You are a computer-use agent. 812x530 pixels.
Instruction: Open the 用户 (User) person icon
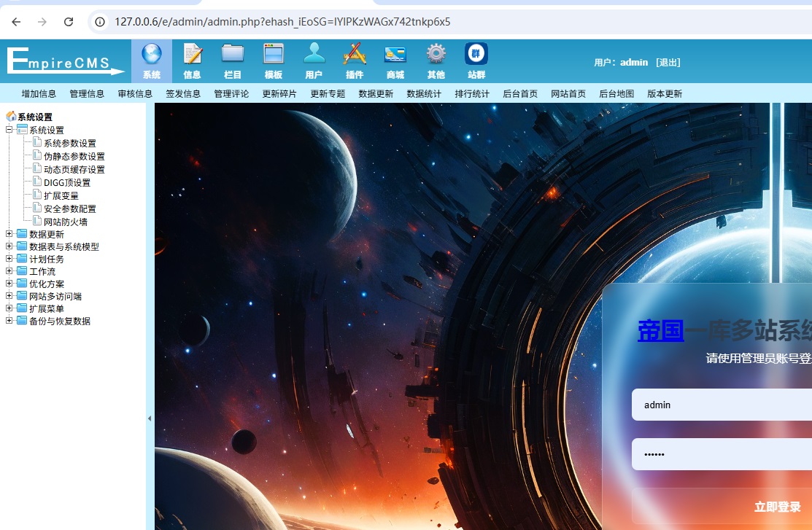tap(314, 55)
